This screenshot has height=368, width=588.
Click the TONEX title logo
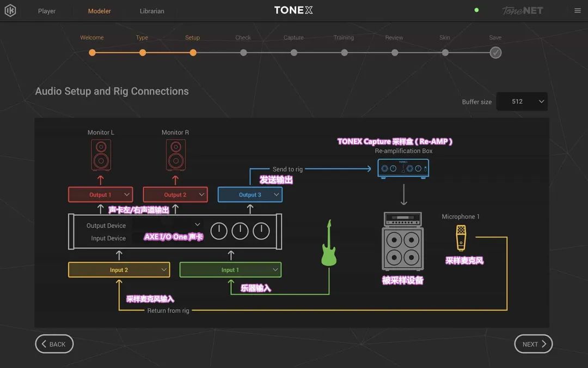(293, 10)
